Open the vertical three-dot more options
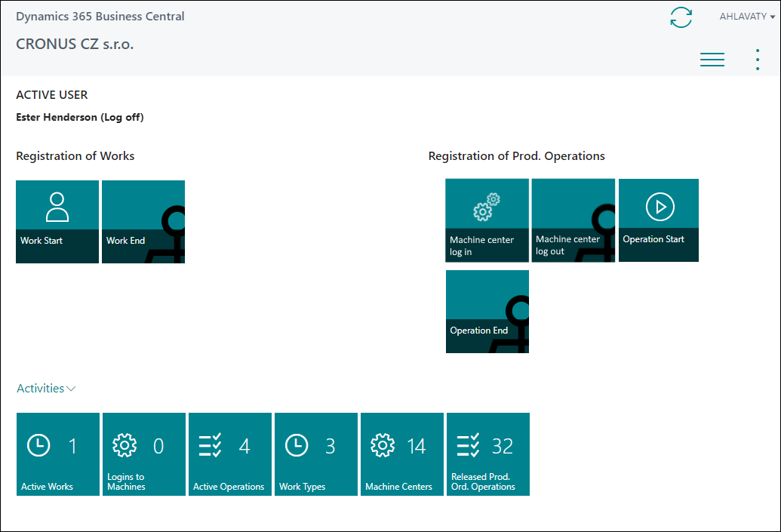This screenshot has height=532, width=781. pyautogui.click(x=757, y=60)
